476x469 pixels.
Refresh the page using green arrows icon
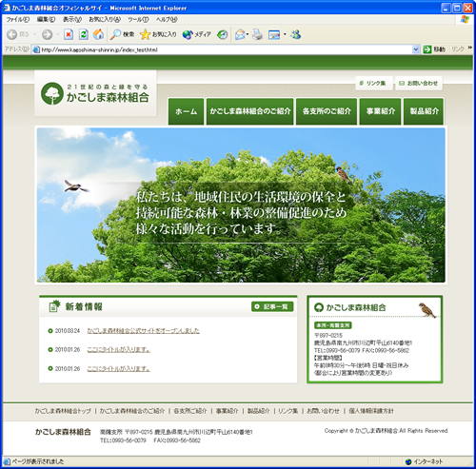point(84,34)
